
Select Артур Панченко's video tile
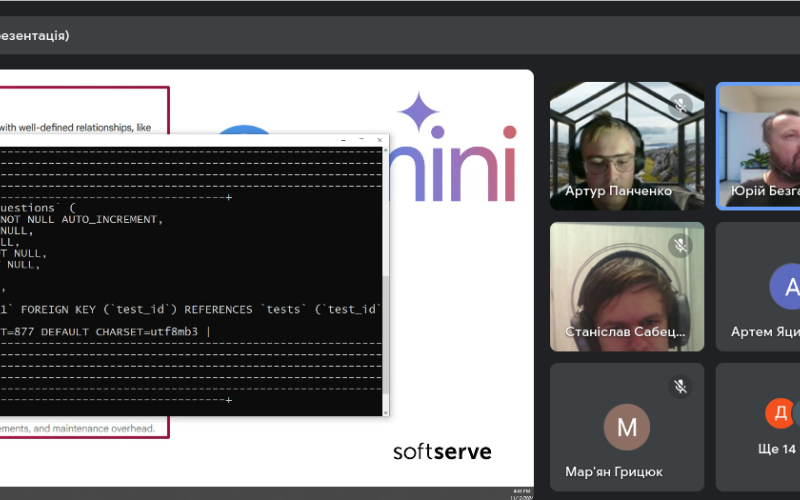click(x=627, y=146)
